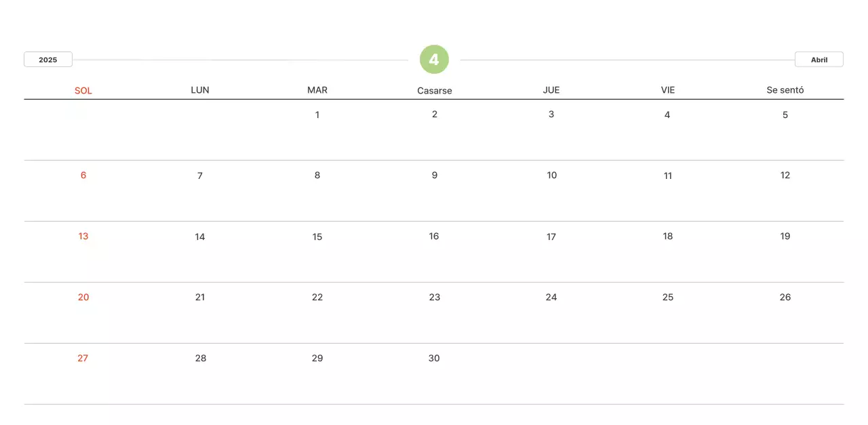The height and width of the screenshot is (425, 868).
Task: Pick the red Sunday date 20
Action: [83, 297]
